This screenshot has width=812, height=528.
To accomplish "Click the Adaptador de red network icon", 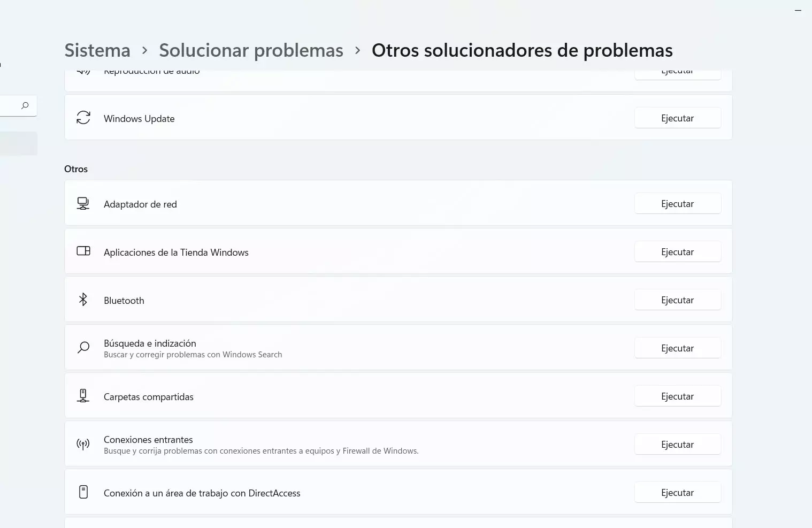I will [83, 203].
